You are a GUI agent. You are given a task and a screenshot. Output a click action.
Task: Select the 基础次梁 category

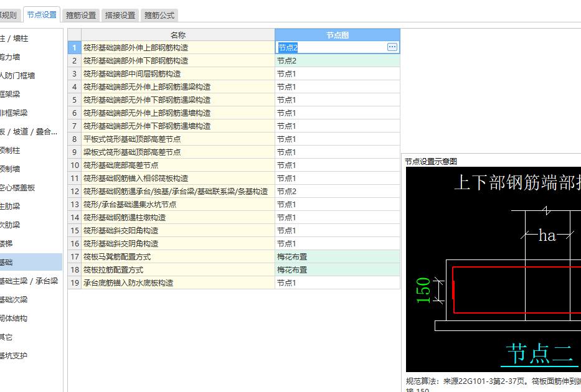coord(31,299)
